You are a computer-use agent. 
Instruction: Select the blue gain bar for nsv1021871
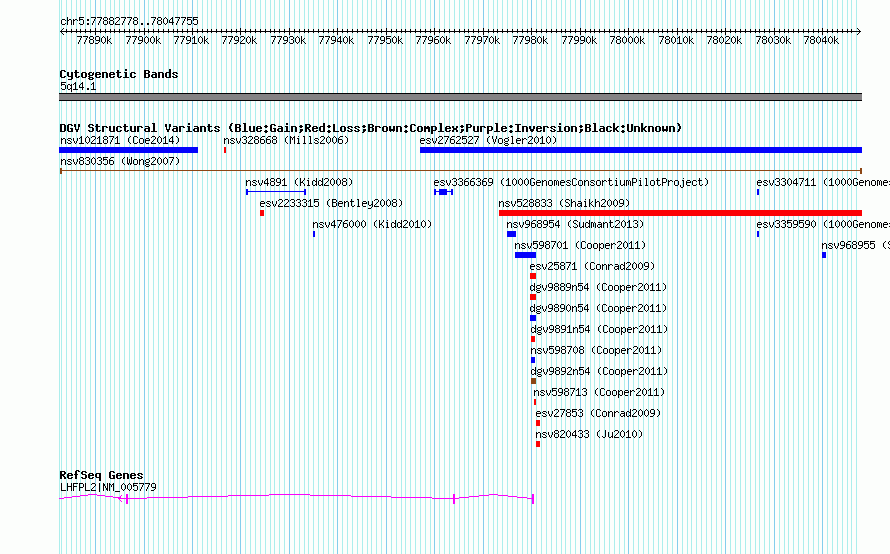click(x=128, y=150)
